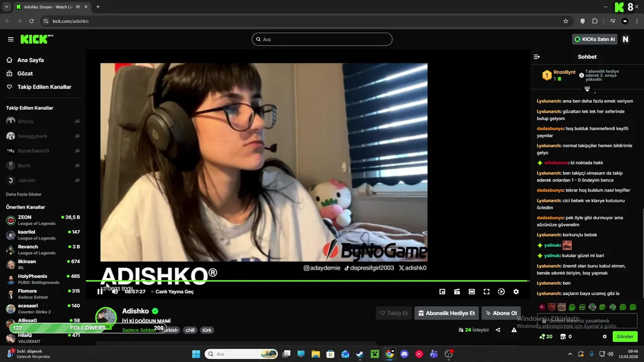The width and height of the screenshot is (644, 362).
Task: Bookmark this page with star icon
Action: [x=566, y=21]
